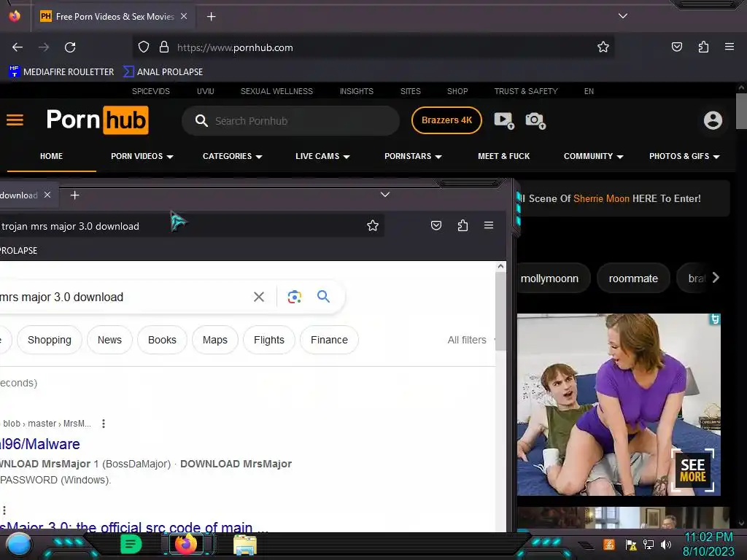Click the front window's address bar text

tap(70, 226)
